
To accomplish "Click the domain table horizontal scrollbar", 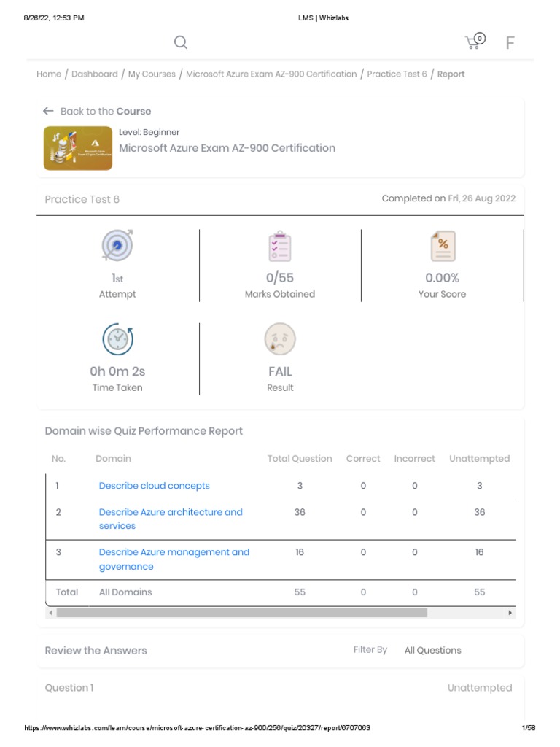I will 241,613.
